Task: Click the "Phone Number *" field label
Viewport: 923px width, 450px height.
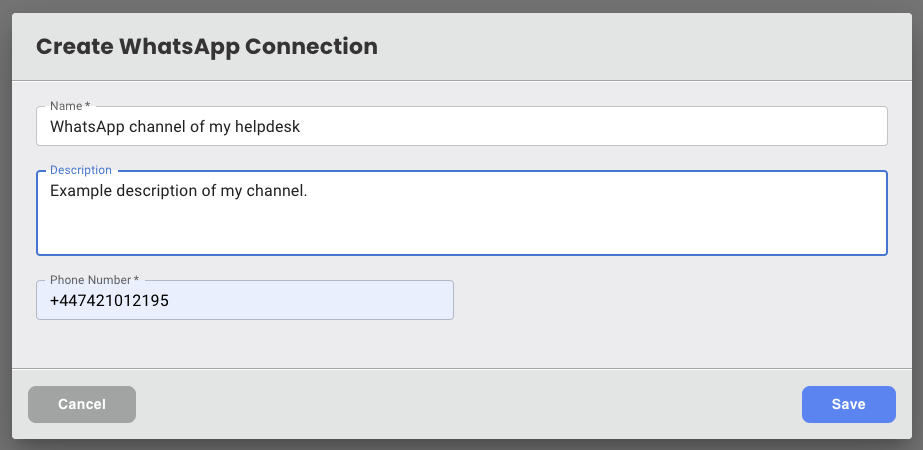Action: [x=94, y=280]
